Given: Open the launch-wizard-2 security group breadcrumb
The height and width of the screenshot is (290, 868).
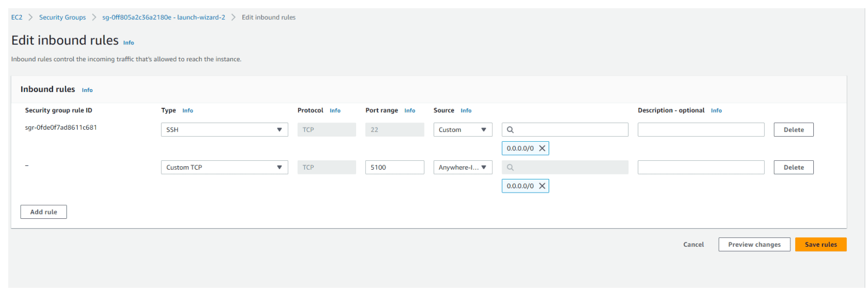Looking at the screenshot, I should [164, 18].
